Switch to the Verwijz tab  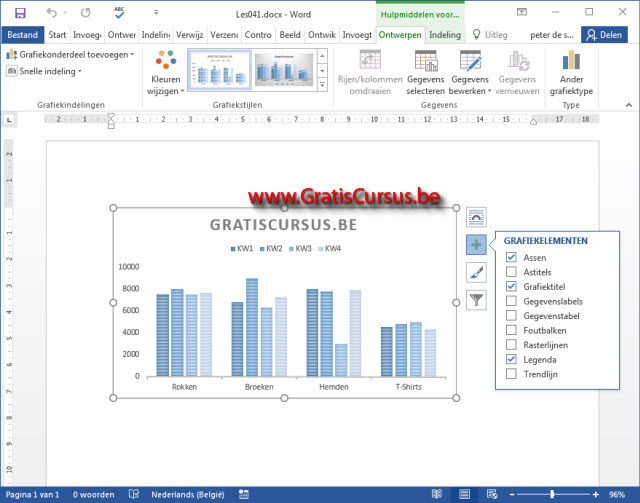(189, 35)
